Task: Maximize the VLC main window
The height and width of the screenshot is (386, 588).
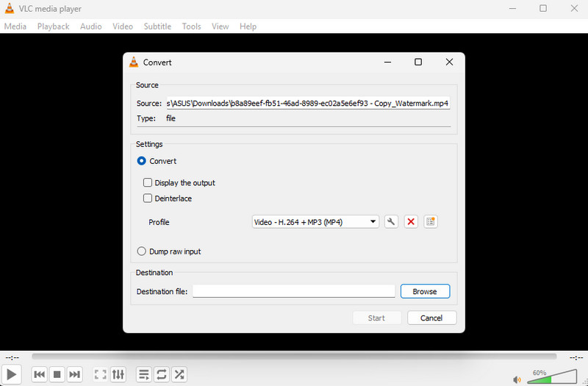Action: [x=543, y=8]
